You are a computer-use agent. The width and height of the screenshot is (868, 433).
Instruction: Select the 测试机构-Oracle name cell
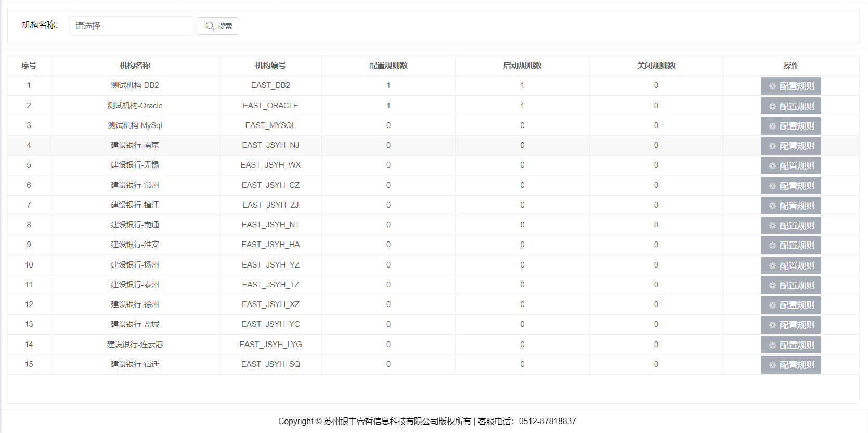click(135, 106)
